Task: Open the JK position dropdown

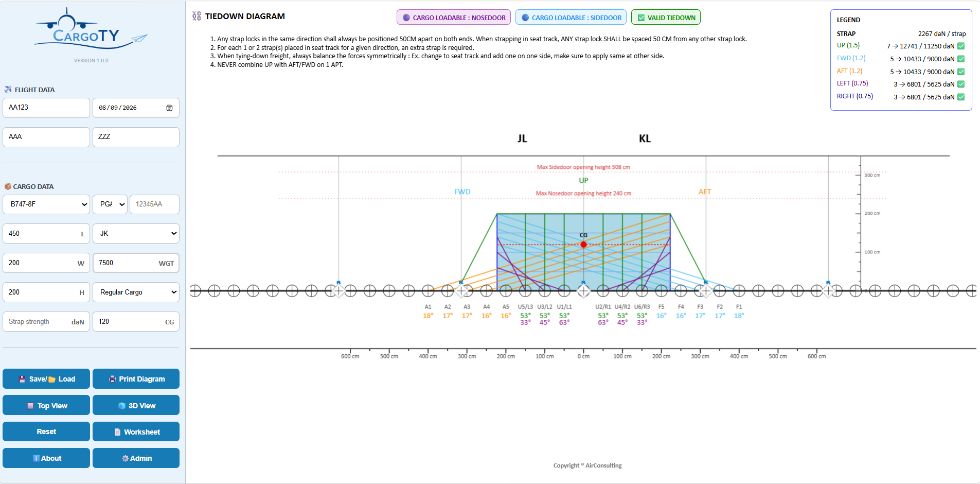Action: click(x=136, y=234)
